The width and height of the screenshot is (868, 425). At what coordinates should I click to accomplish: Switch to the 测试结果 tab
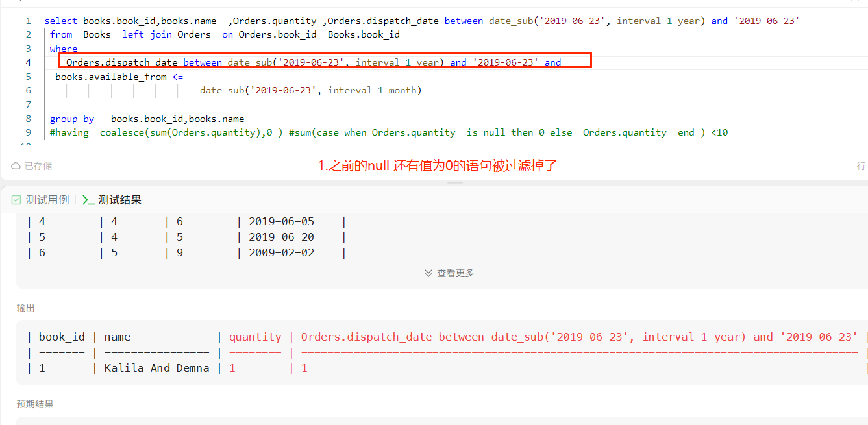tap(112, 200)
